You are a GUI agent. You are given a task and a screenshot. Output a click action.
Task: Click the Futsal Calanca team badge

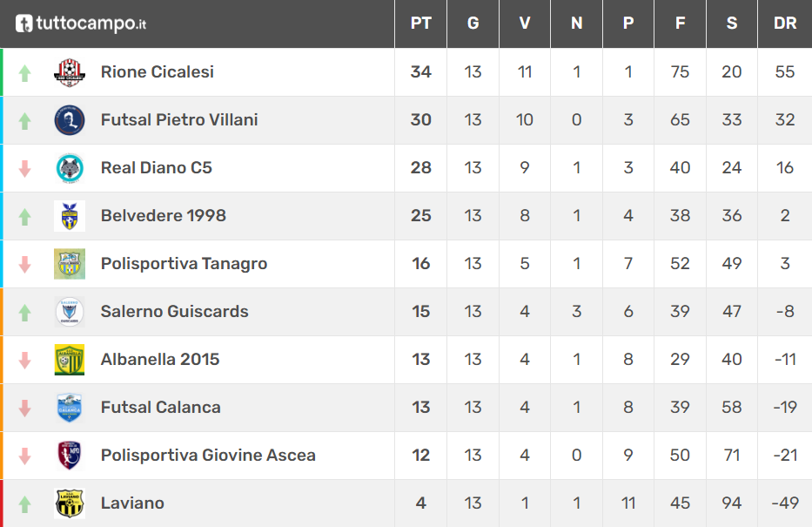pyautogui.click(x=70, y=408)
